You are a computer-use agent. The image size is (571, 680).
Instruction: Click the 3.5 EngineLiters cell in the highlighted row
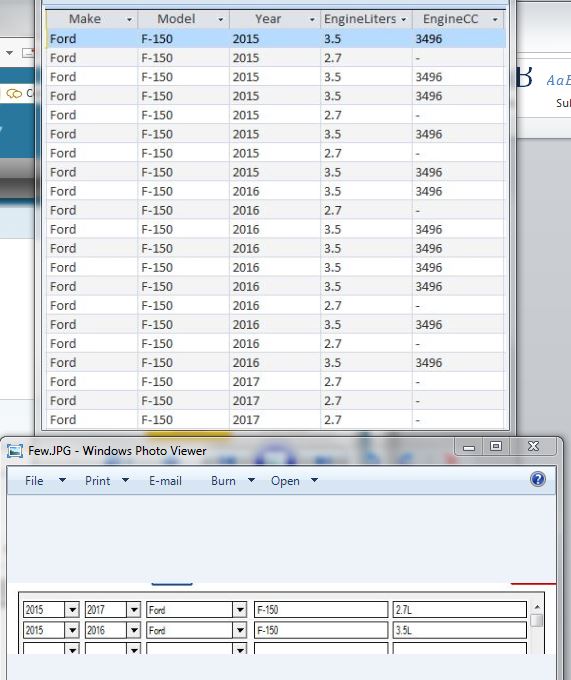[x=367, y=39]
